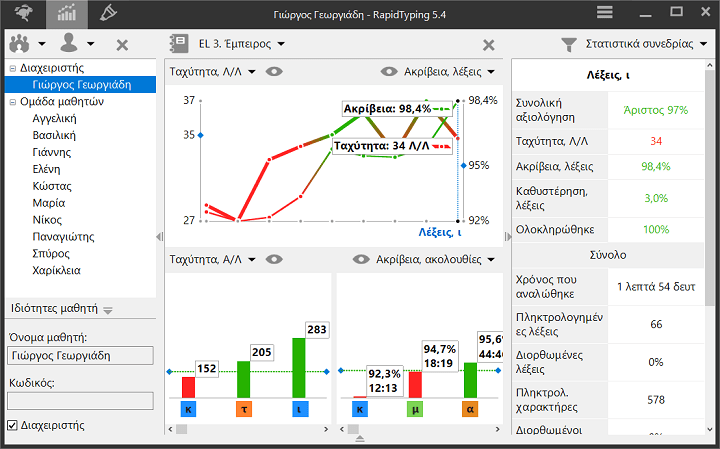Click the lesson notebook icon
720x449 pixels.
pyautogui.click(x=179, y=44)
